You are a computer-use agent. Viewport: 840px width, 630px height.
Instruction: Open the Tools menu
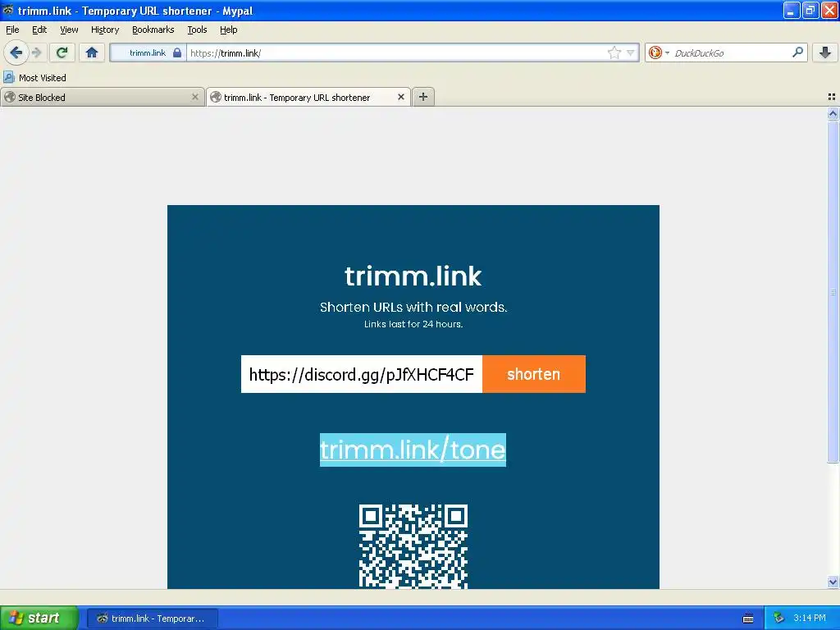(x=197, y=30)
